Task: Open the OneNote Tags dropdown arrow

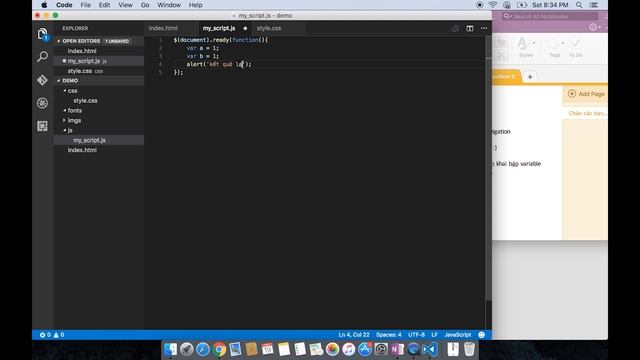Action: (562, 43)
